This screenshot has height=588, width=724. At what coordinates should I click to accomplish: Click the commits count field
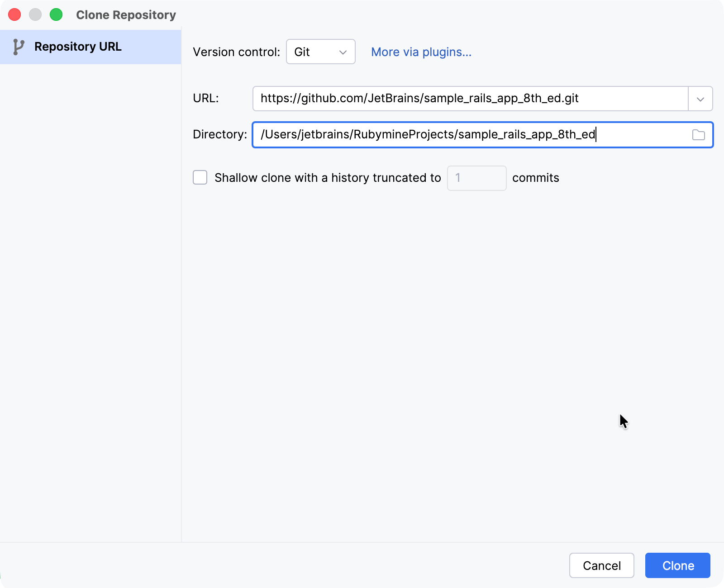[477, 178]
